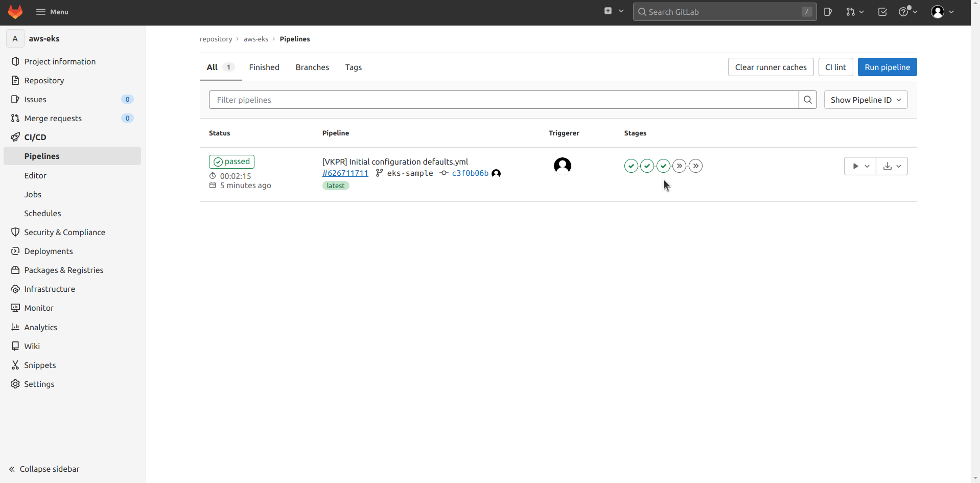Click the Repository sidebar icon
Screen dimensions: 980x483
click(x=15, y=80)
